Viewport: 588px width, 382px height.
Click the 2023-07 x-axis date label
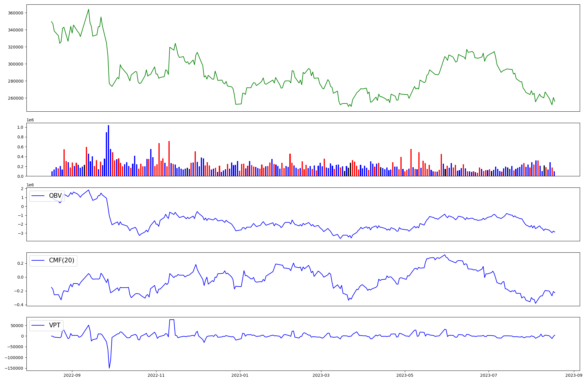coord(489,375)
